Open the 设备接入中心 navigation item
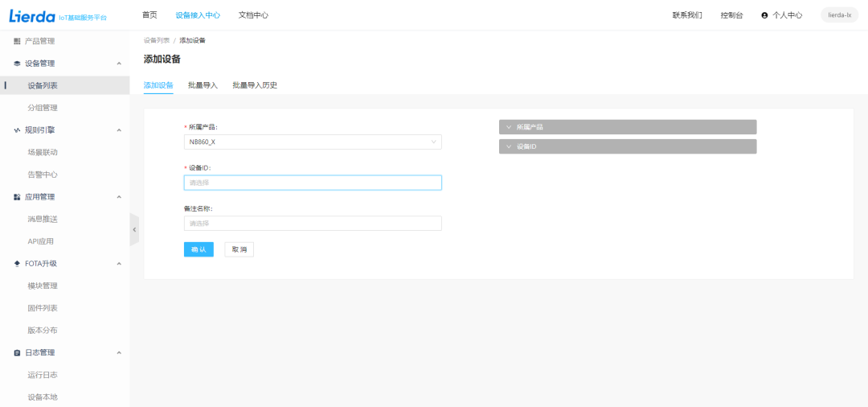The image size is (868, 407). tap(198, 15)
